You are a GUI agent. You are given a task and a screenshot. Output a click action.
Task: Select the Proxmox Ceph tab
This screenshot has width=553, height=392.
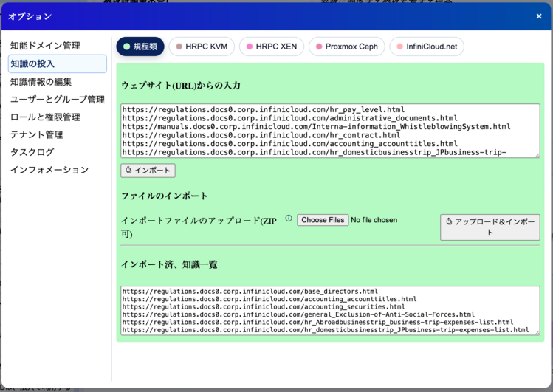point(346,47)
